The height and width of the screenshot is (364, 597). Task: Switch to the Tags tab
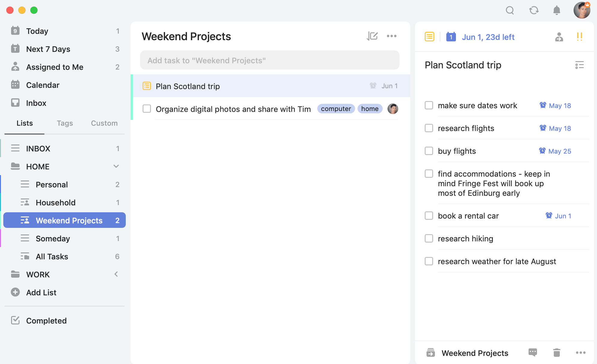(x=65, y=123)
